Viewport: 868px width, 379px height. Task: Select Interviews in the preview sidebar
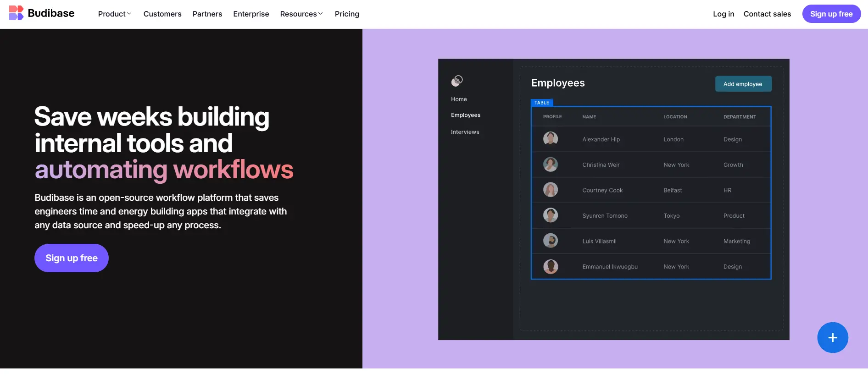click(465, 132)
